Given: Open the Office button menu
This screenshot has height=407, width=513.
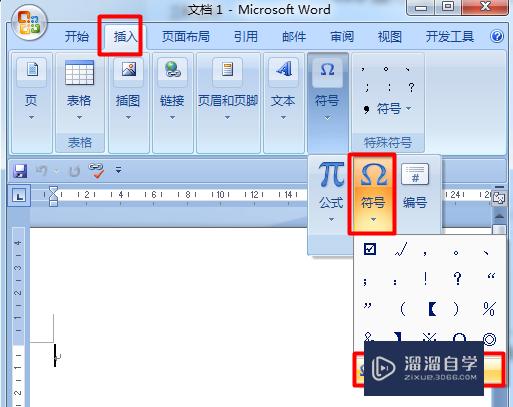Looking at the screenshot, I should [29, 23].
